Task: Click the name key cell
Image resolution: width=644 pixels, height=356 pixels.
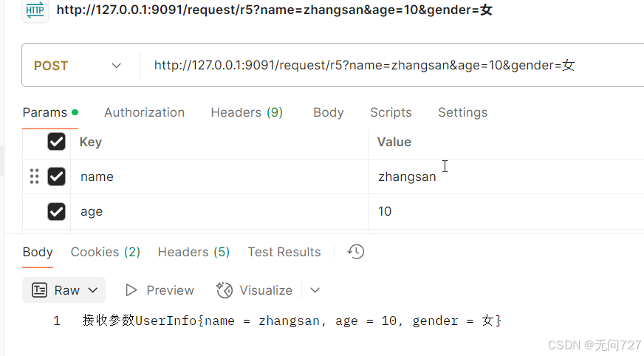Action: 219,177
